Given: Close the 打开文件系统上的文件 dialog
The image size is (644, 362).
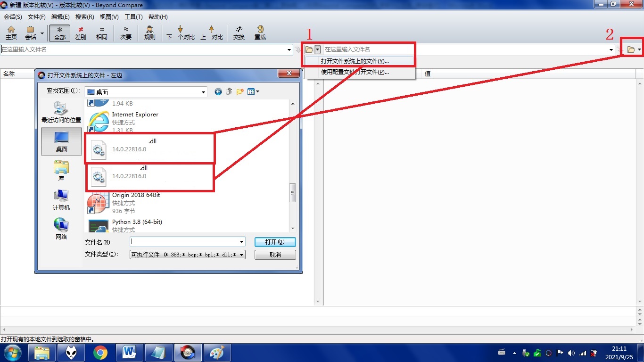Looking at the screenshot, I should 288,74.
